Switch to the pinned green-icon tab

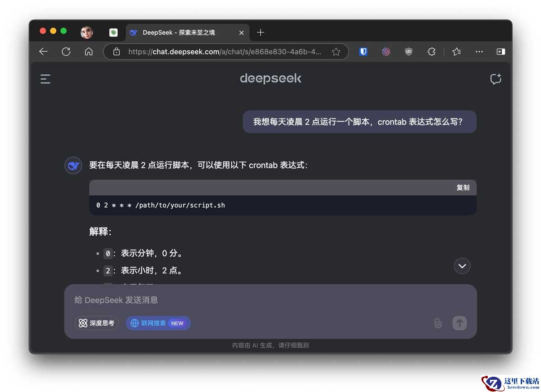[x=114, y=32]
